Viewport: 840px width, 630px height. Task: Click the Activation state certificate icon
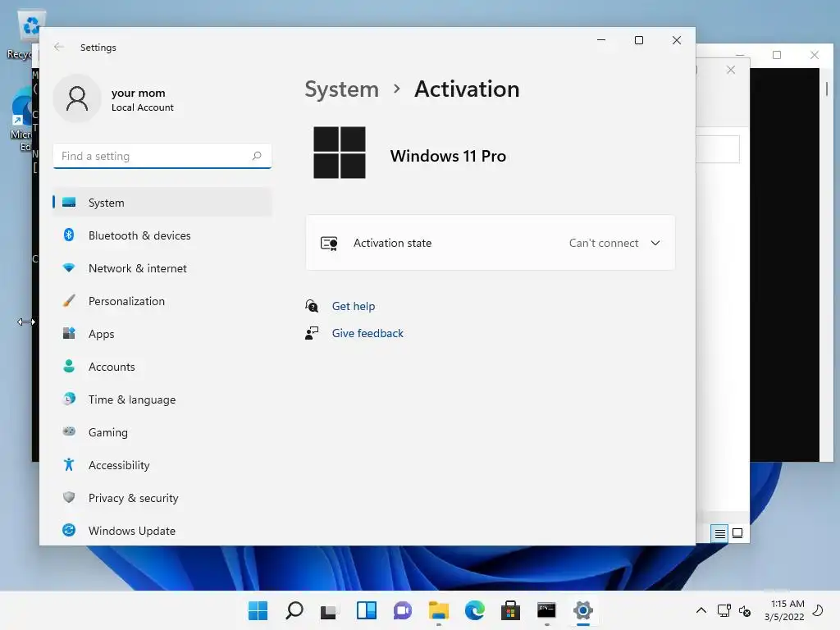(x=329, y=243)
